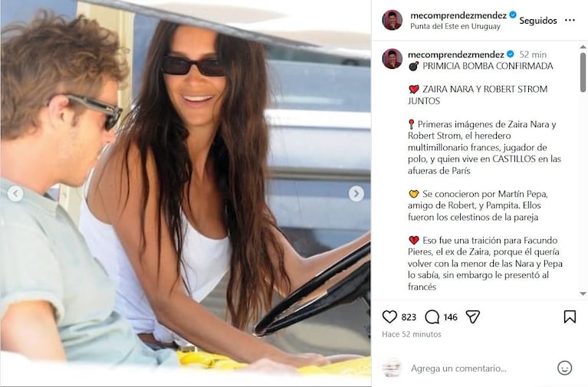Screen dimensions: 588x387
Task: Open the emoji picker smiley icon
Action: pos(564,368)
